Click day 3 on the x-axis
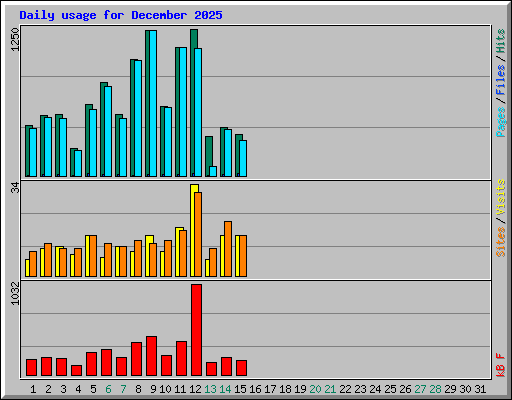The width and height of the screenshot is (512, 400). tap(63, 389)
